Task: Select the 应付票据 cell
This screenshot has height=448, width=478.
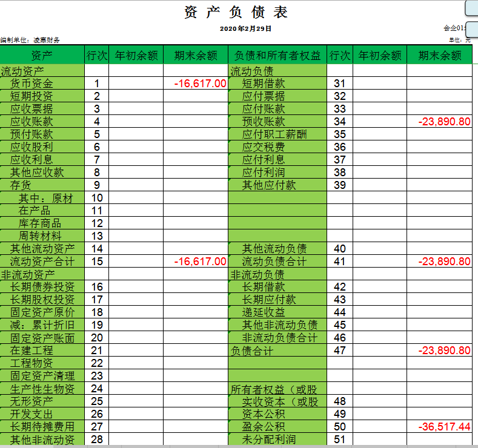Action: point(277,96)
